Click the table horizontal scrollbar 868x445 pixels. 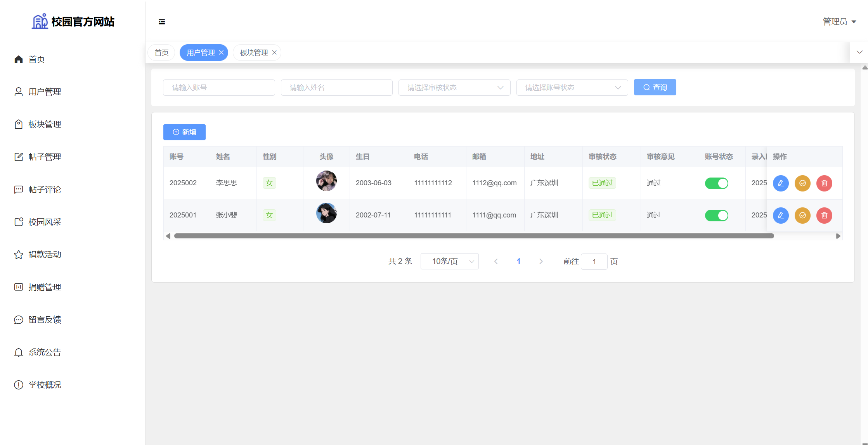(x=473, y=236)
